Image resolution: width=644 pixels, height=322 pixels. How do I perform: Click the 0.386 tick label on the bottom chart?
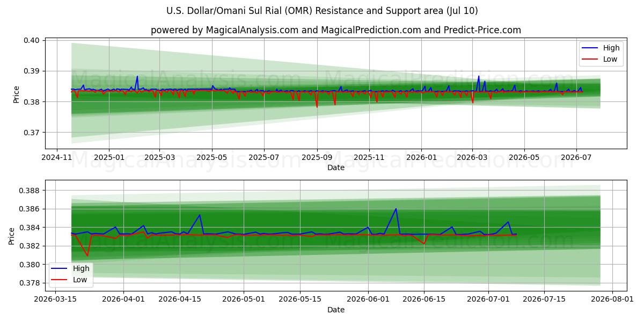coord(30,209)
